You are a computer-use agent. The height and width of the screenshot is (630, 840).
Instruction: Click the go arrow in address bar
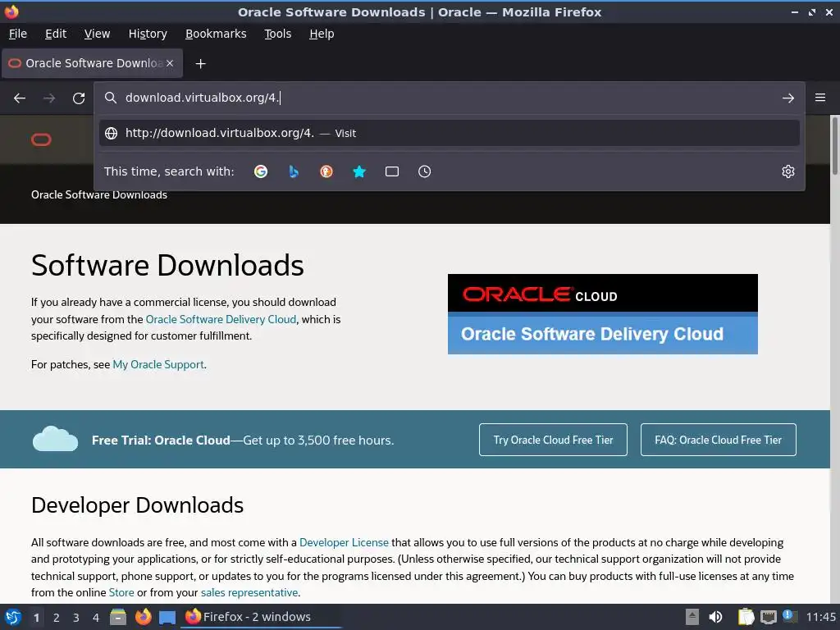(x=788, y=98)
